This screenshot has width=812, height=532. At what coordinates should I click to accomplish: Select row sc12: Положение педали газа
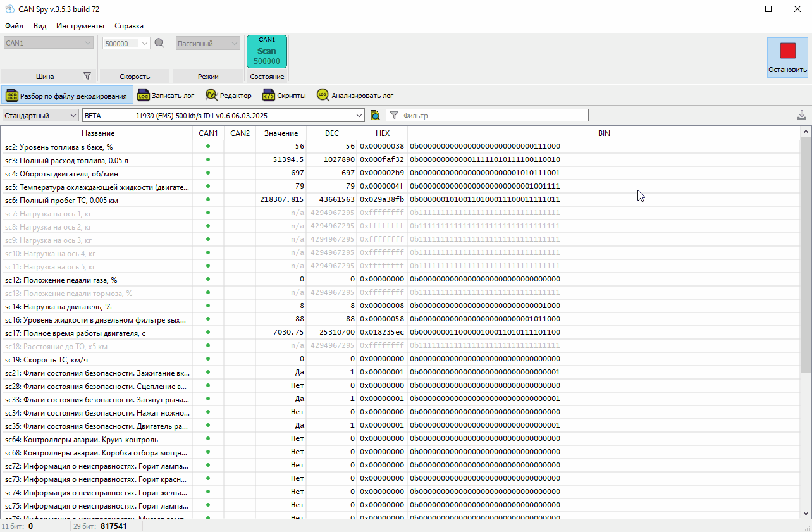click(401, 280)
